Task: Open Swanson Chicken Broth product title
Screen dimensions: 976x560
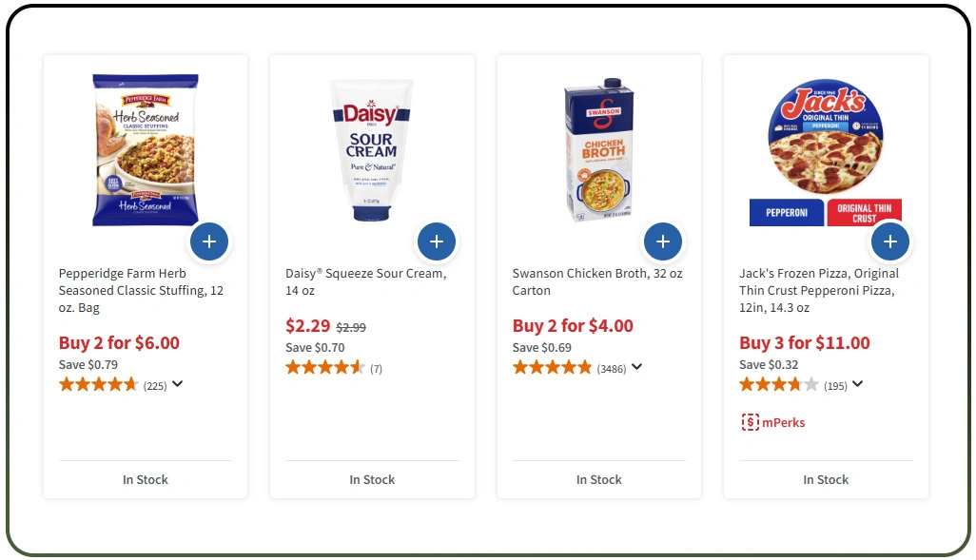Action: 596,281
